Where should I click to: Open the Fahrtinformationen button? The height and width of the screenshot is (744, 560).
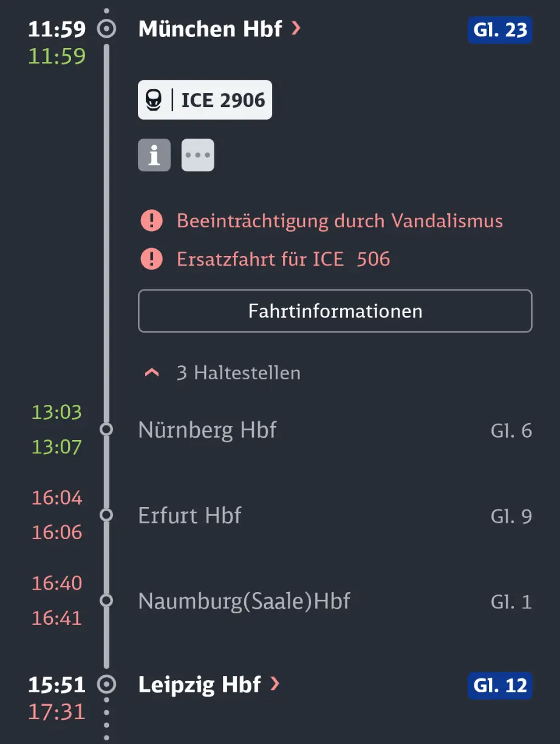pyautogui.click(x=335, y=311)
